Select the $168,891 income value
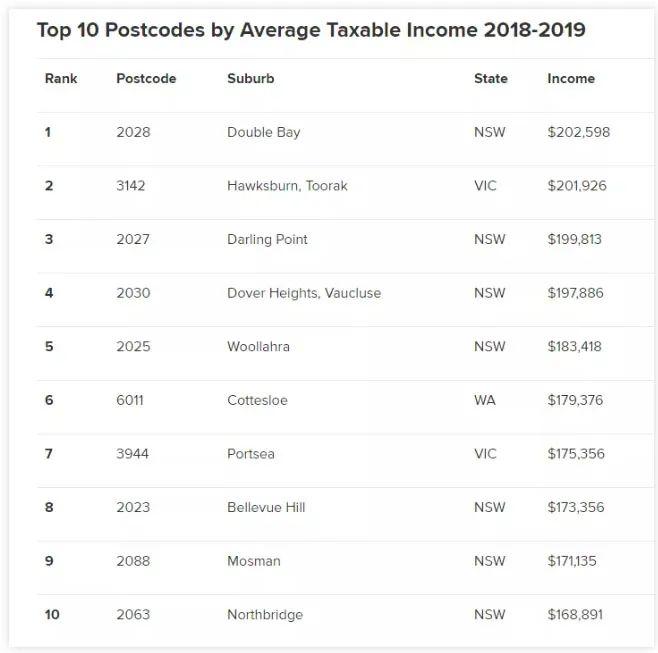Image resolution: width=658 pixels, height=653 pixels. [x=575, y=614]
